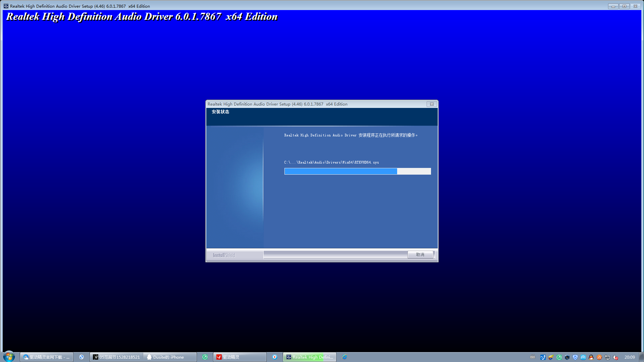644x362 pixels.
Task: Select Realtek High Defini... taskbar button
Action: [x=310, y=357]
